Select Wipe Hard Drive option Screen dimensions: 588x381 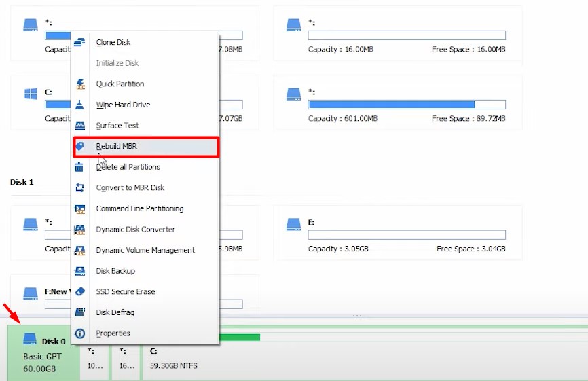click(x=146, y=105)
